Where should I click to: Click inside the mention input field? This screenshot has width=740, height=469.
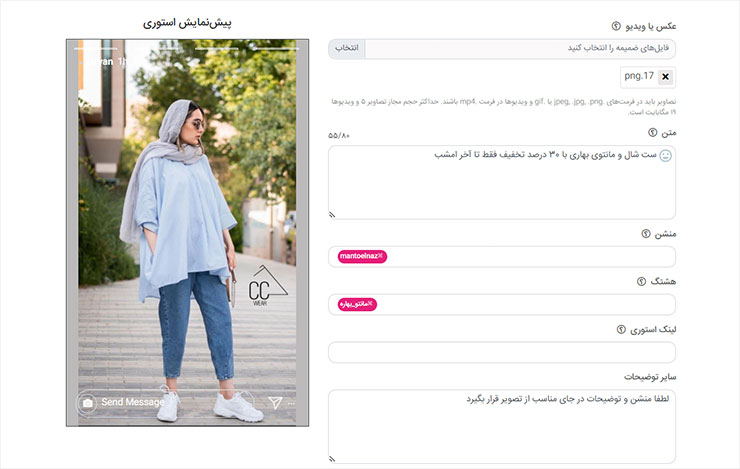point(502,257)
